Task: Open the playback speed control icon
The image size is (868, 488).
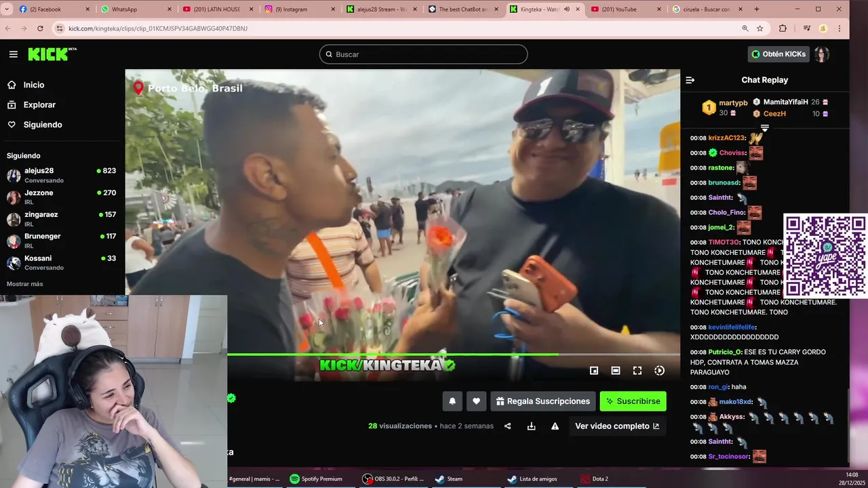Action: tap(659, 371)
